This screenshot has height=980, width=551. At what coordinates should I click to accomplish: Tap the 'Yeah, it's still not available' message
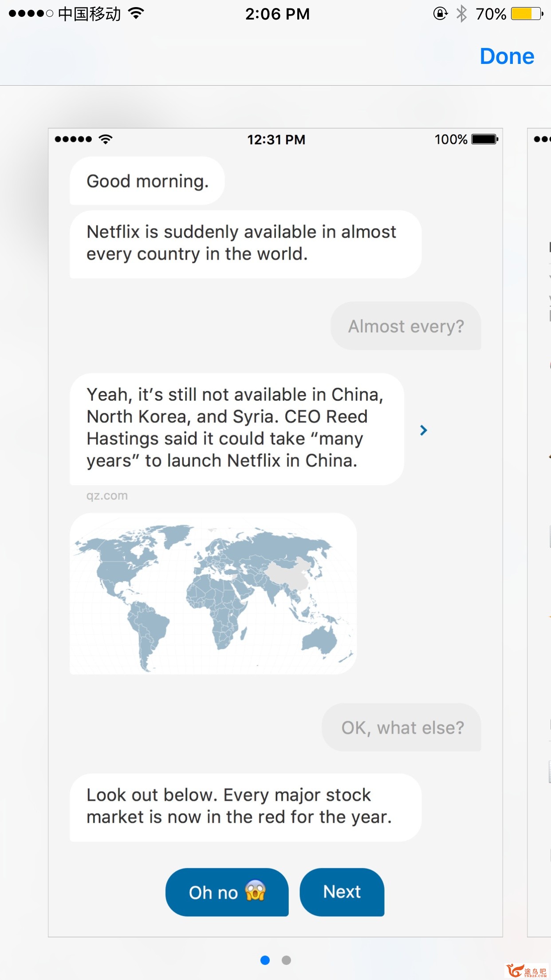coord(237,429)
